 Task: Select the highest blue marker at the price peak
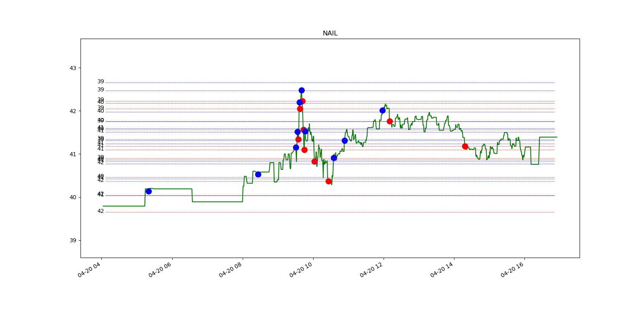click(301, 90)
